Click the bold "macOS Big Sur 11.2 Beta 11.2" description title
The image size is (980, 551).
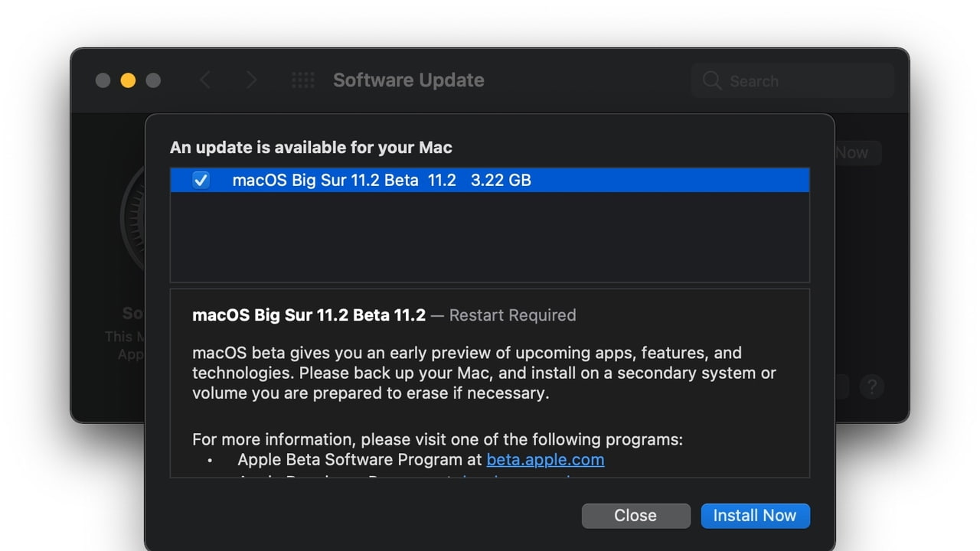[309, 315]
